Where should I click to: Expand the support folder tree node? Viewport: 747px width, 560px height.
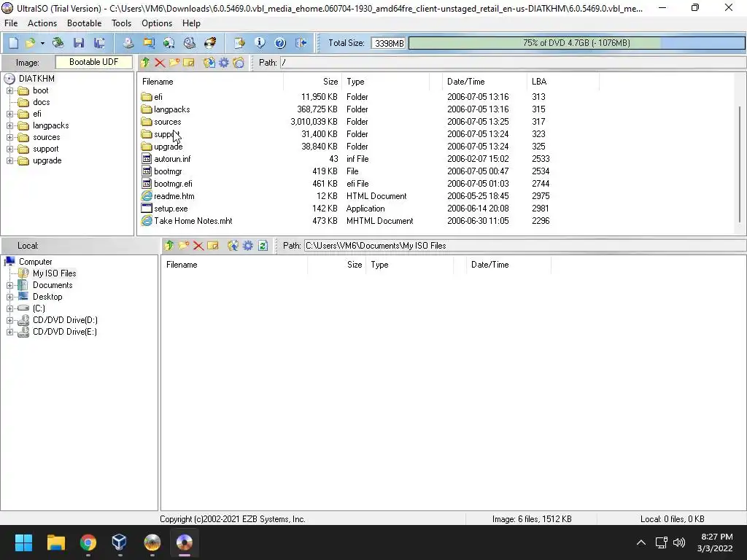click(9, 149)
